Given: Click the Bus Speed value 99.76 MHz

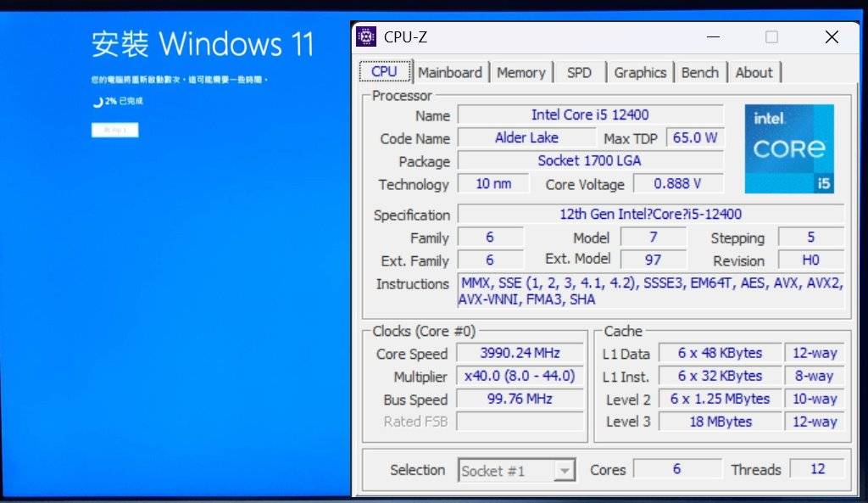Looking at the screenshot, I should tap(520, 399).
